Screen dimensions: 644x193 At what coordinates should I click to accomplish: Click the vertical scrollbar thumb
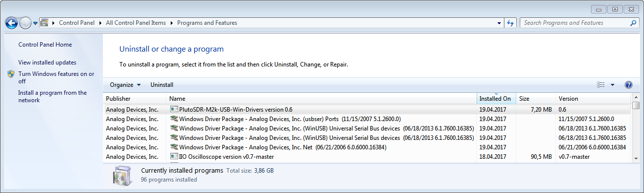(636, 105)
